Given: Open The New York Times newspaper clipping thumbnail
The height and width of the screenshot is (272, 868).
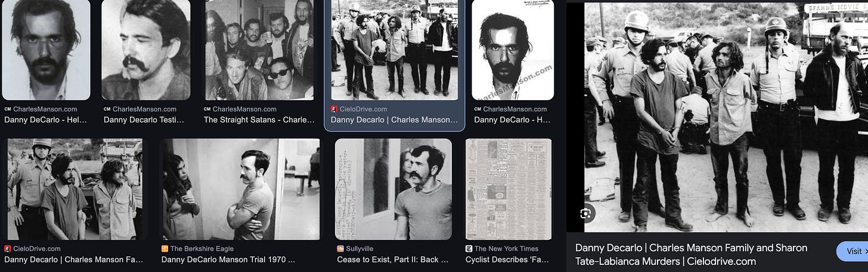Looking at the screenshot, I should point(509,189).
